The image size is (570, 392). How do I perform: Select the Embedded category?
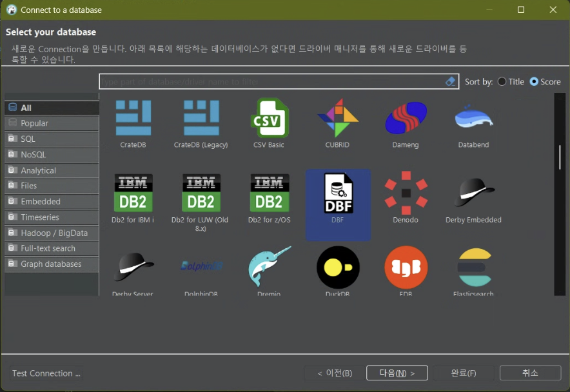coord(52,201)
